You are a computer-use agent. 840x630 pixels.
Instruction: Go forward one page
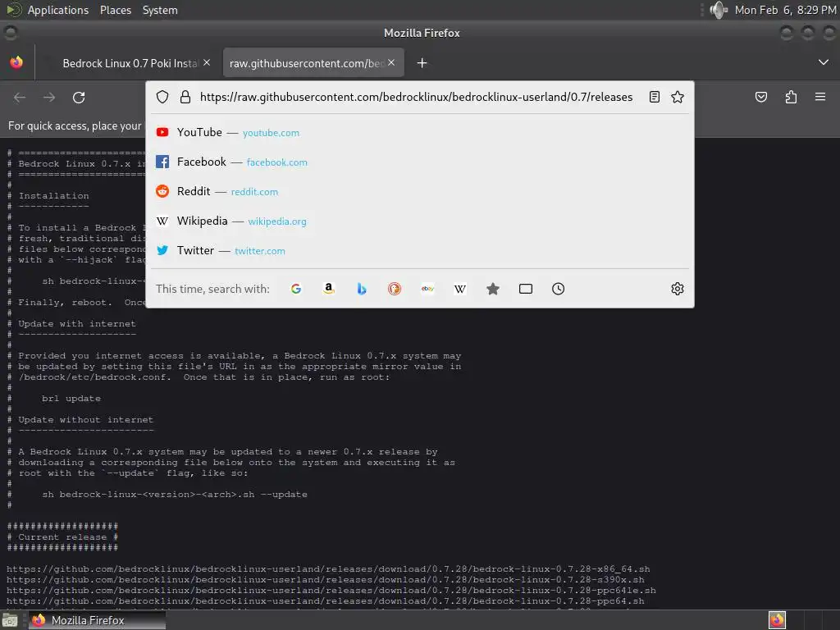click(x=49, y=98)
